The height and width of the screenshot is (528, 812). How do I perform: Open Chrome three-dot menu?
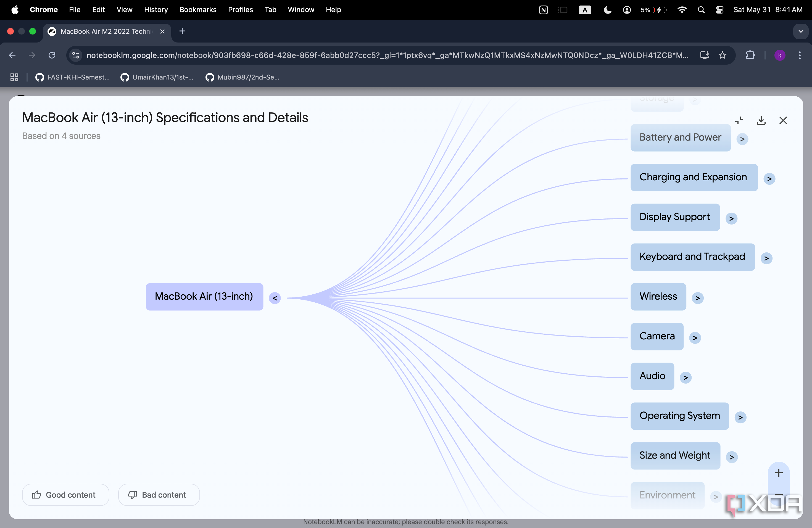pyautogui.click(x=799, y=55)
